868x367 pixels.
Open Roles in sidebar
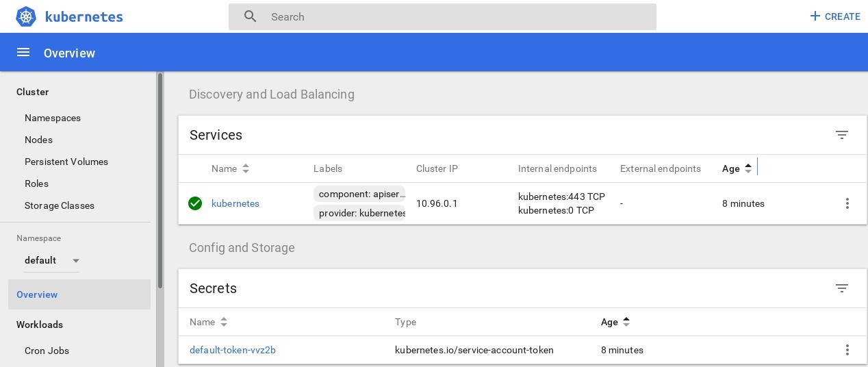(x=36, y=183)
